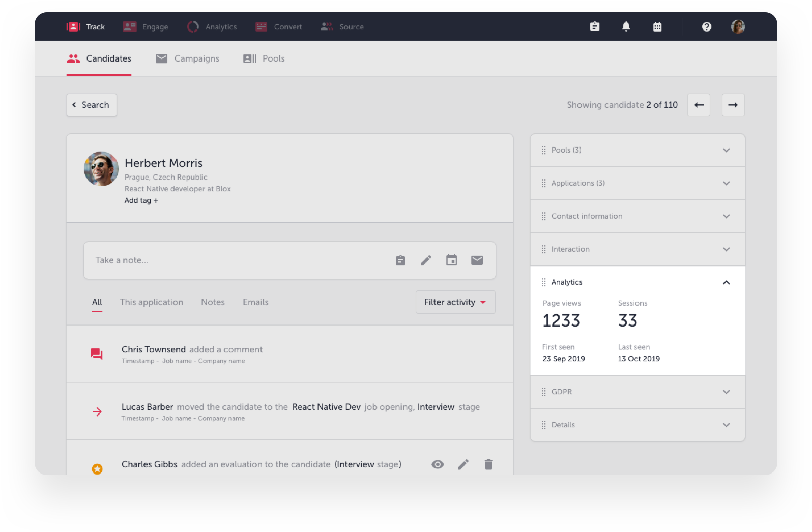Open Analytics in top navigation
812x532 pixels.
[212, 27]
